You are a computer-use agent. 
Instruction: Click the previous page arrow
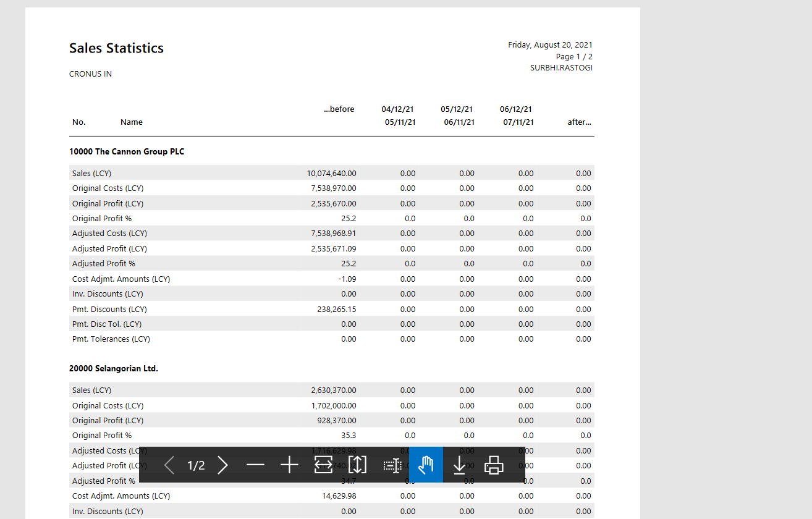coord(169,465)
